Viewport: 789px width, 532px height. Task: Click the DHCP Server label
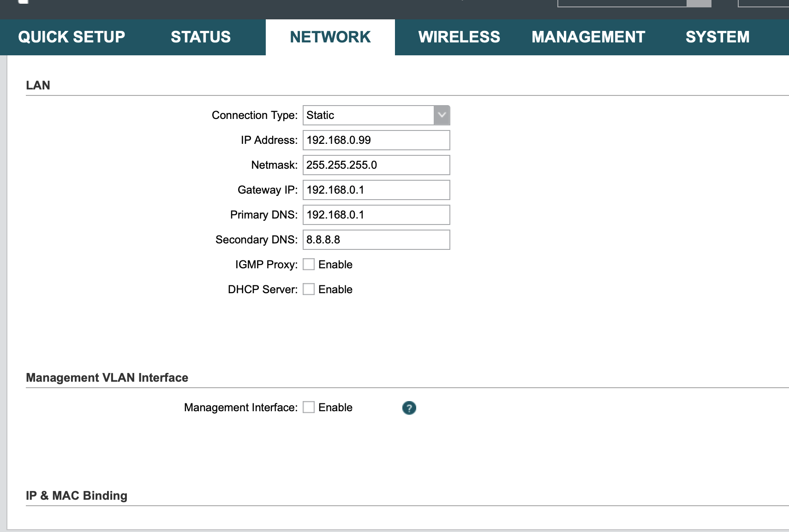pyautogui.click(x=263, y=290)
